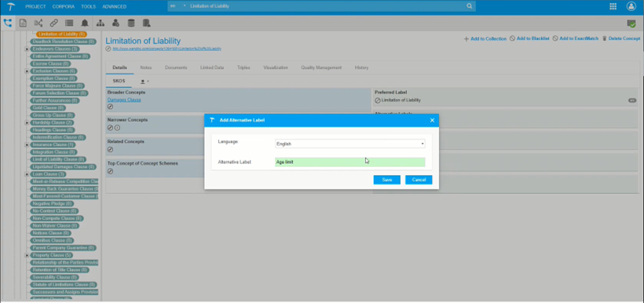Viewport: 644px width, 303px height.
Task: Click Add to Blacklist link
Action: [529, 38]
